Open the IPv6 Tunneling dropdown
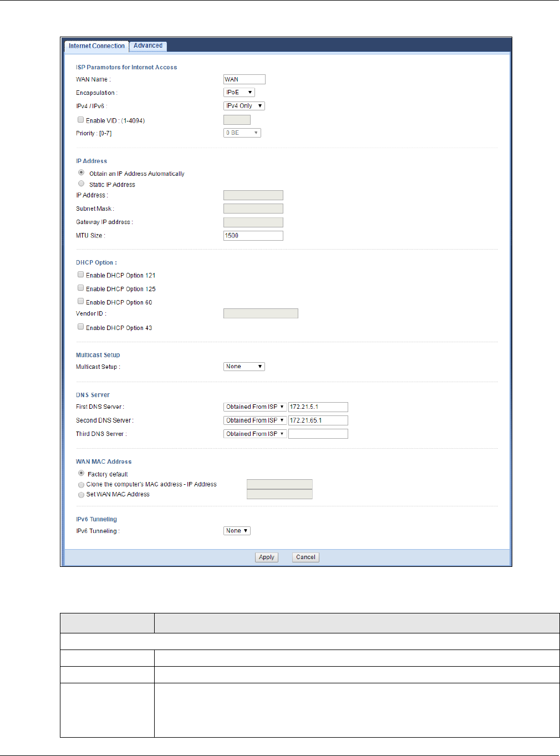The image size is (560, 756). 237,531
